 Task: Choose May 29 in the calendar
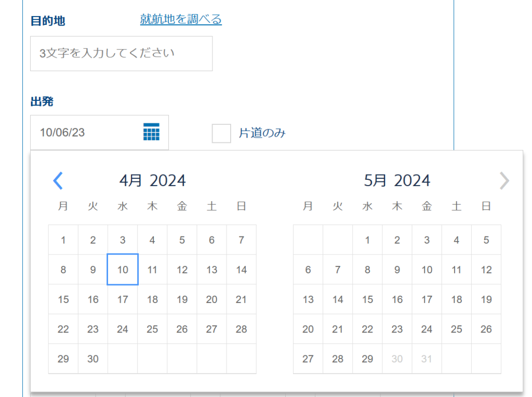pyautogui.click(x=367, y=359)
